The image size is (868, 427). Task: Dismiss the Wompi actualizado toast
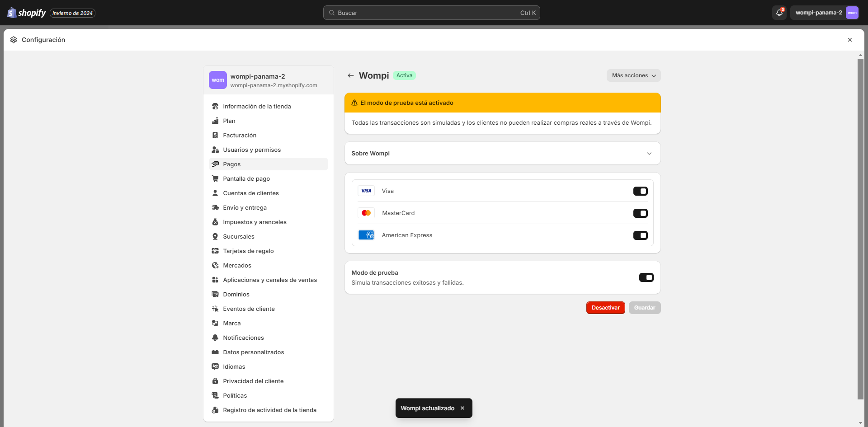[462, 408]
